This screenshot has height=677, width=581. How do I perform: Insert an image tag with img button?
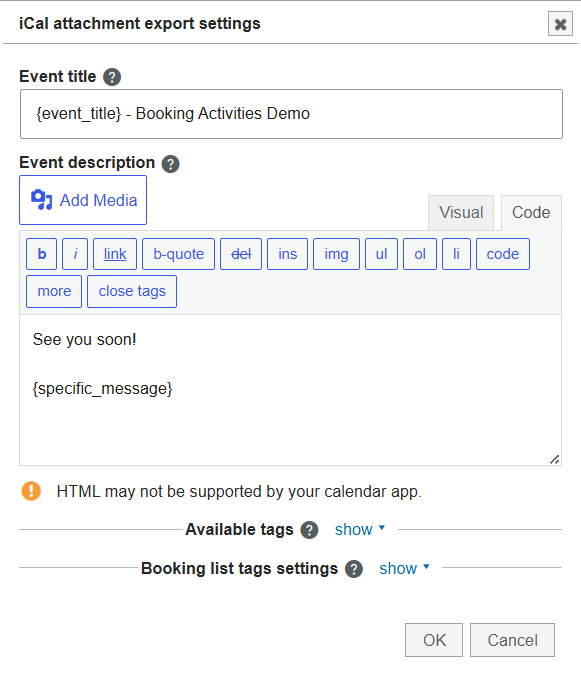(x=336, y=254)
